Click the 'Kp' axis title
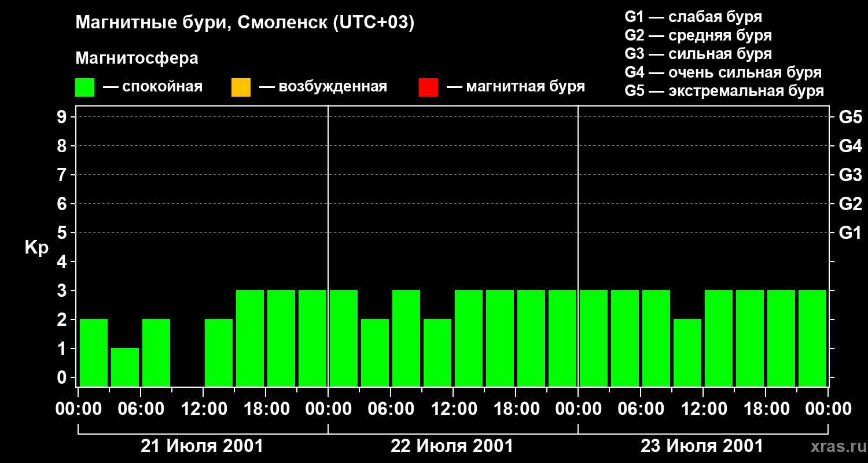The width and height of the screenshot is (868, 463). point(36,248)
